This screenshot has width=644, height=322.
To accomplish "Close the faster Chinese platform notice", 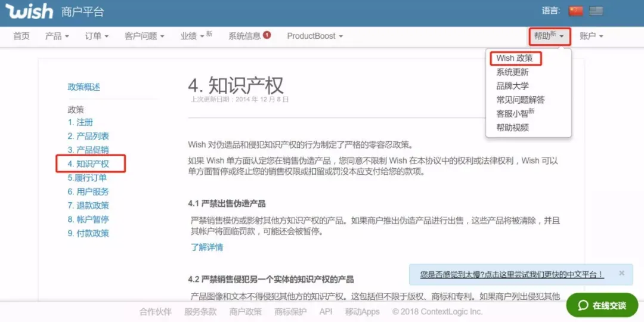I will click(621, 273).
